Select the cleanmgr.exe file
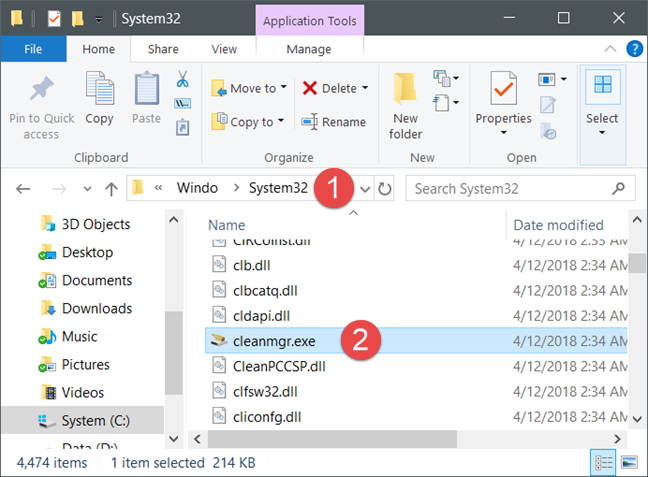648x477 pixels. (416, 341)
